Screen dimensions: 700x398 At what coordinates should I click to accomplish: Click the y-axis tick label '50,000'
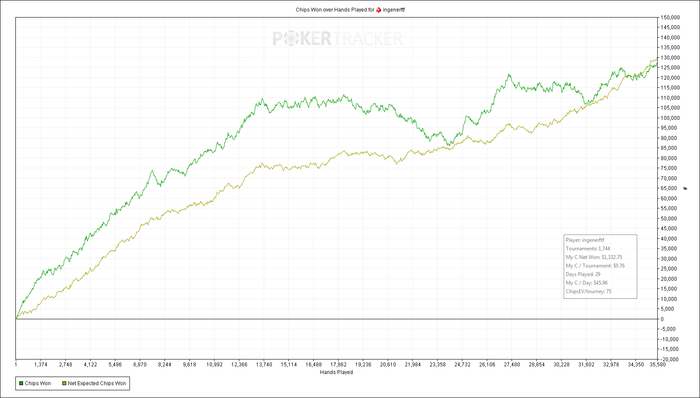[x=669, y=219]
